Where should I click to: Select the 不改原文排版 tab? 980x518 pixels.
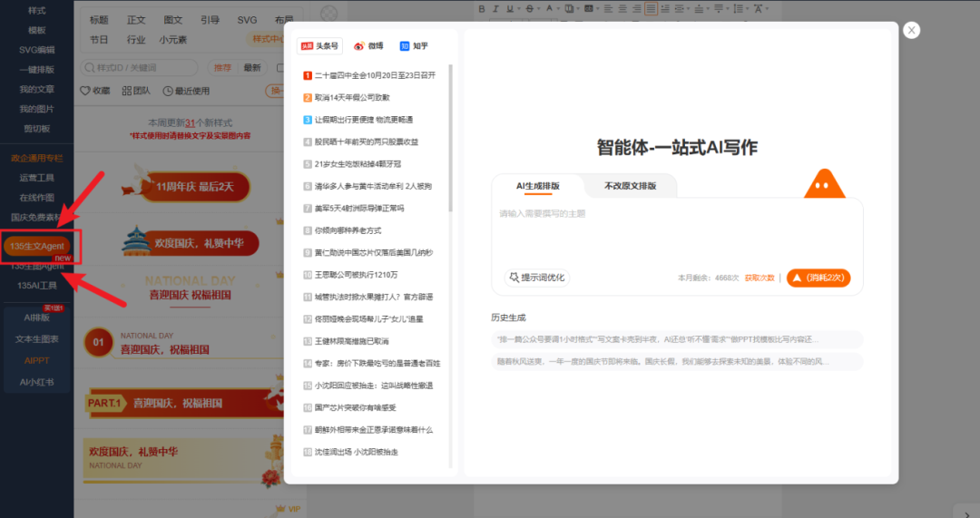(630, 186)
